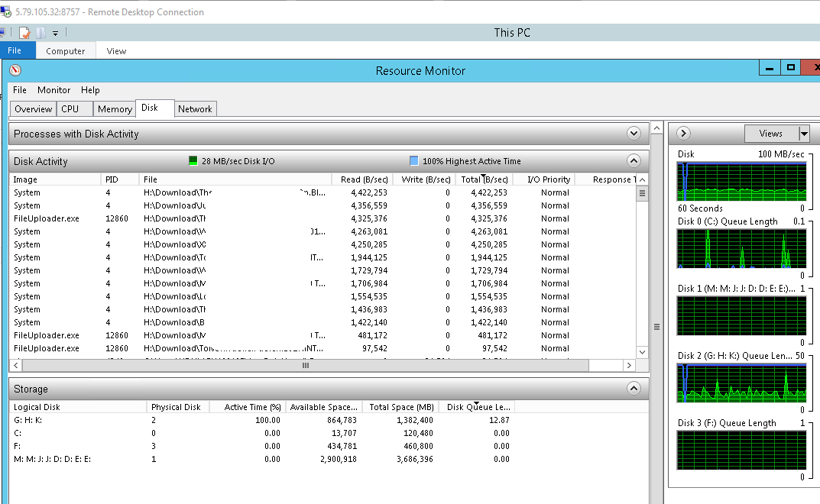Maximize the Resource Monitor window
The width and height of the screenshot is (820, 504).
coord(791,68)
